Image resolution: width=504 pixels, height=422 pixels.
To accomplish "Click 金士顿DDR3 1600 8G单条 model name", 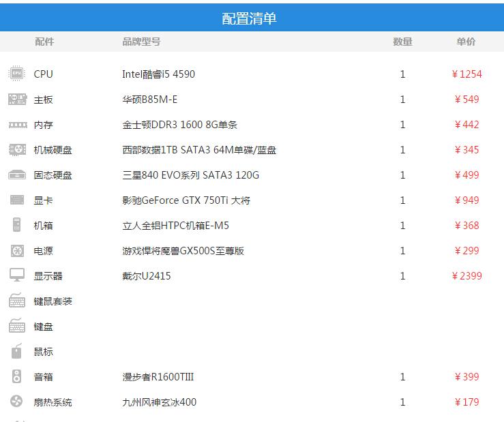I will tap(179, 125).
